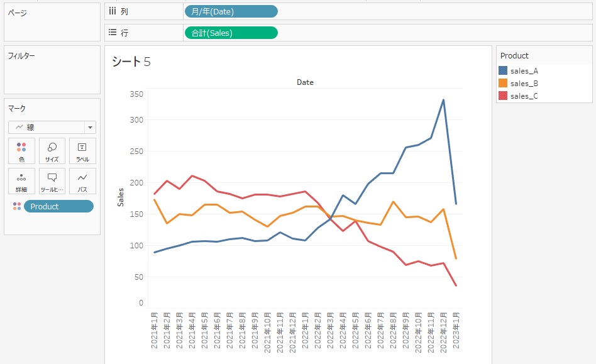The width and height of the screenshot is (596, 364).
Task: Open the Color (色) mark card
Action: coord(21,150)
